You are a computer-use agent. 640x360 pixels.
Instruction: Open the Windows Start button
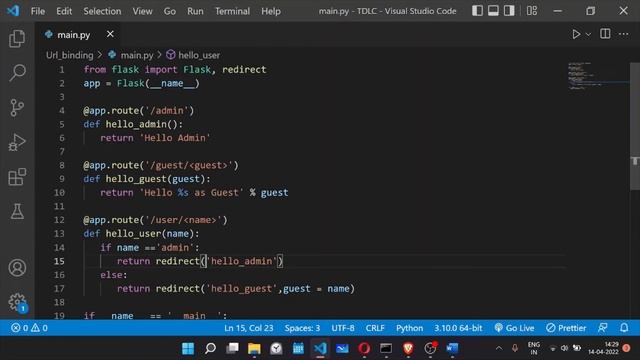pos(188,348)
